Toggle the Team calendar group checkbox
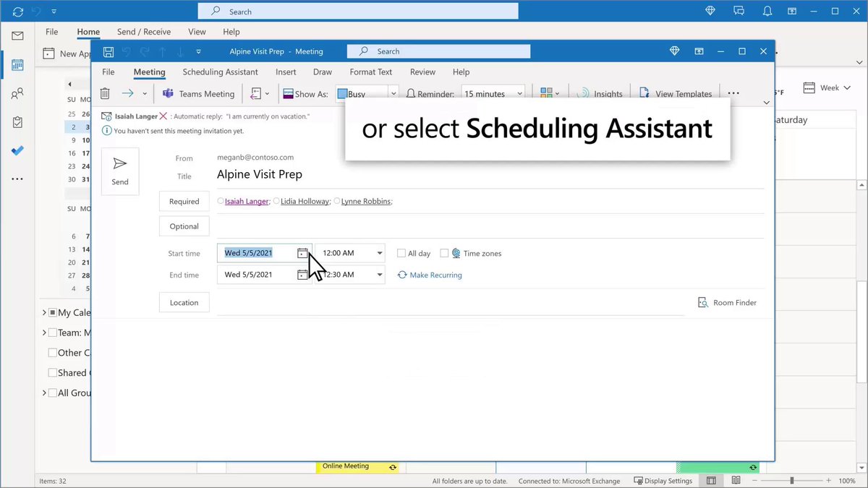The width and height of the screenshot is (868, 488). coord(53,333)
